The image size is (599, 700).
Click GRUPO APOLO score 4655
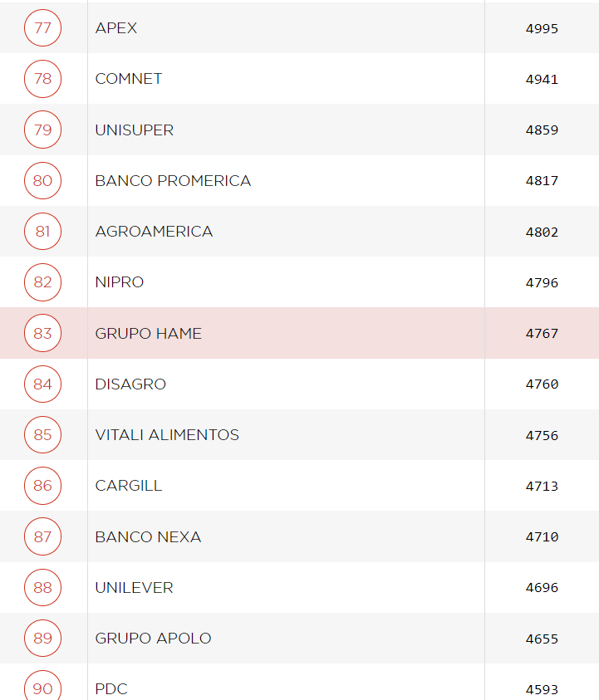(542, 639)
